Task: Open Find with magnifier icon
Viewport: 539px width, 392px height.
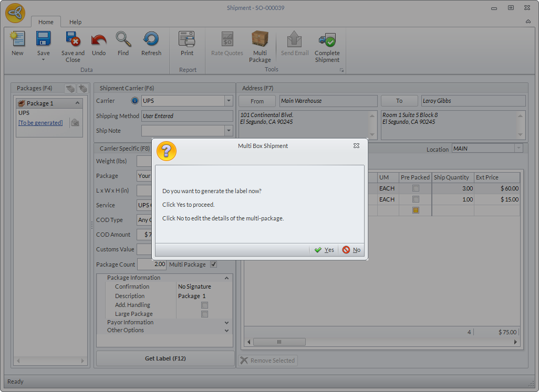Action: (x=123, y=40)
